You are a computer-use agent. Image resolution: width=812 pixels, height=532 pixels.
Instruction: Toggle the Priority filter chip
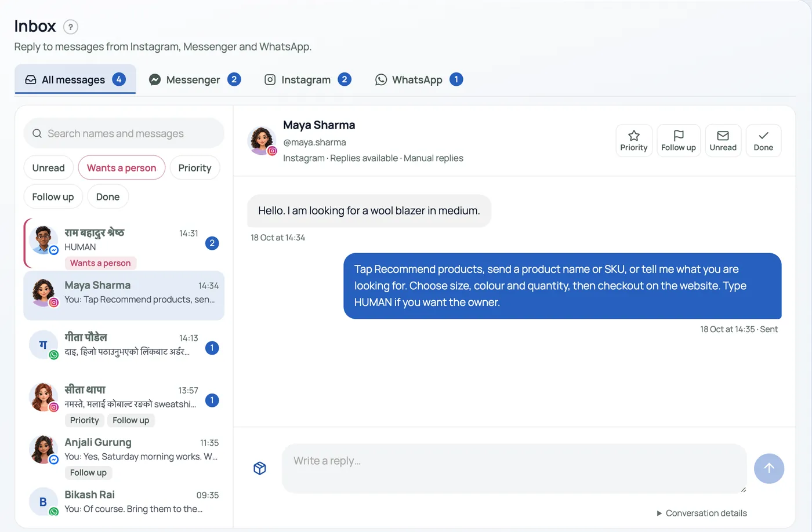(195, 167)
